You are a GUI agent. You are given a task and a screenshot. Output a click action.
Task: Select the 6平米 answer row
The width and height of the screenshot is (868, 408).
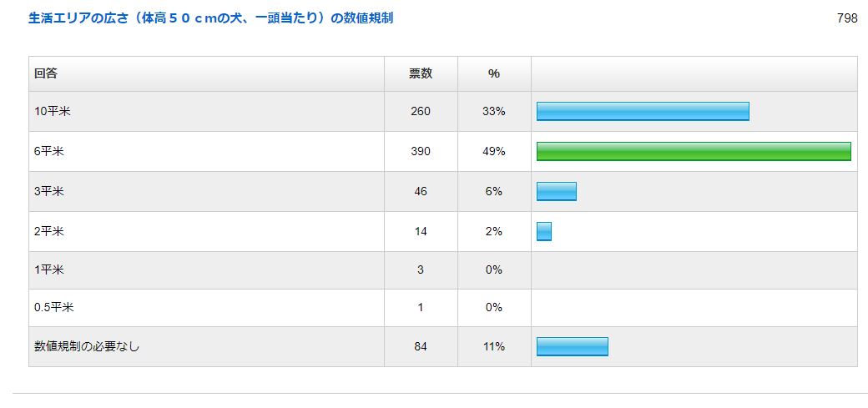(48, 151)
